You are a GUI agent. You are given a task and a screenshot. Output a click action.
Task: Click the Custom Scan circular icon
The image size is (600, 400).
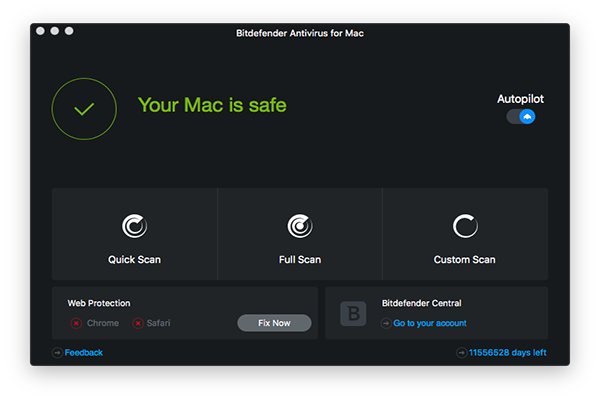click(x=464, y=226)
